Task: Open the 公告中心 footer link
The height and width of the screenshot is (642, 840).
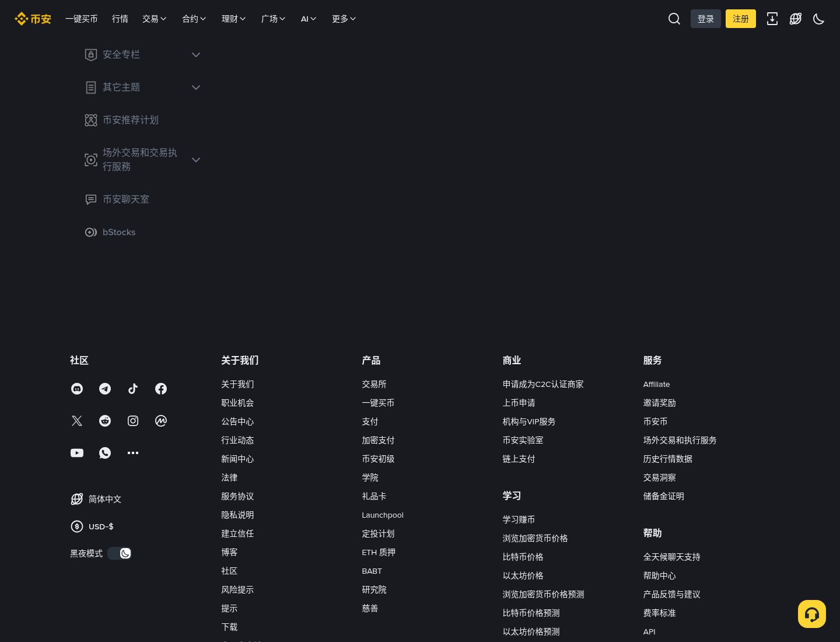Action: tap(237, 421)
